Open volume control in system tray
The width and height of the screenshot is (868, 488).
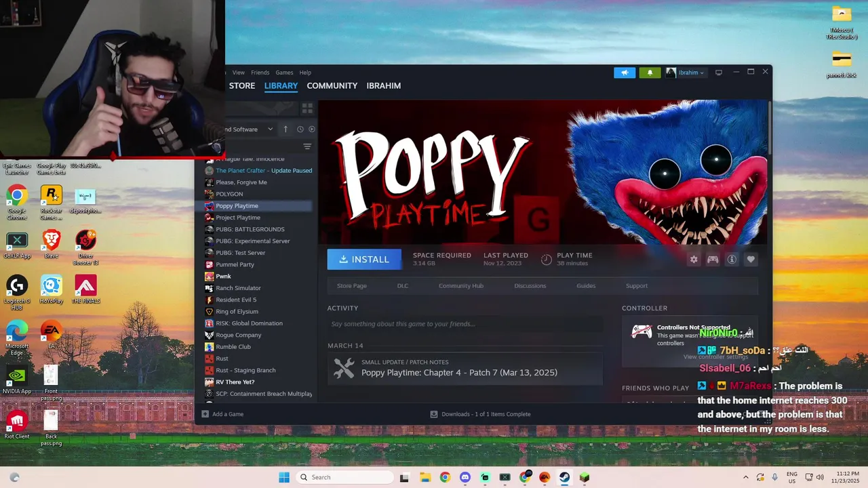click(x=820, y=477)
